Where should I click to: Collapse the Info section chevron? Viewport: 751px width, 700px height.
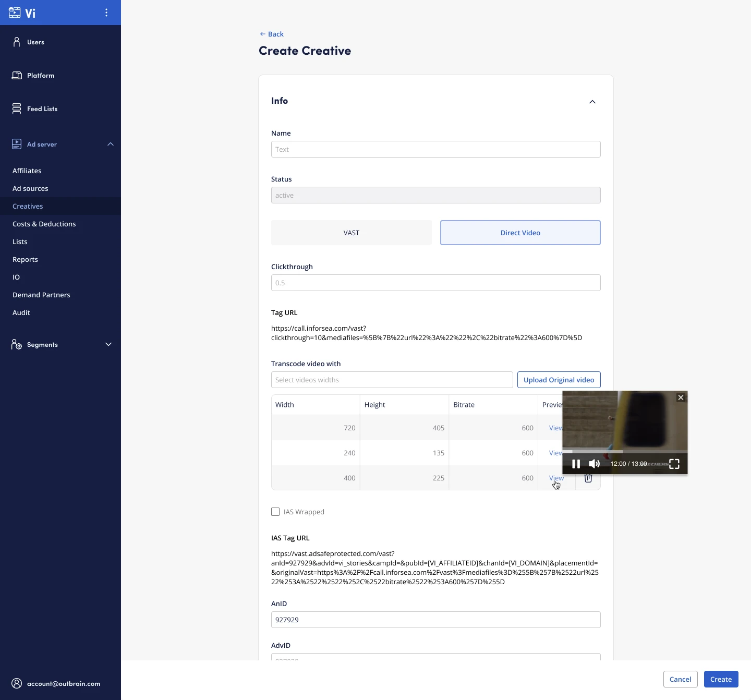point(592,102)
